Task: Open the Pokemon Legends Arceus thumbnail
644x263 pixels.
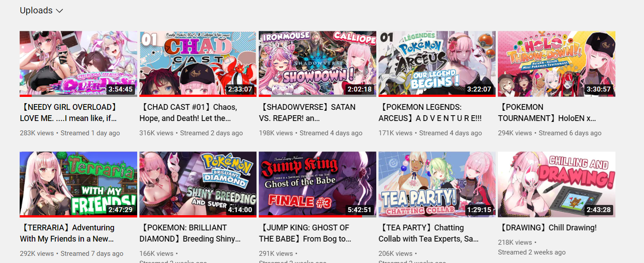Action: [437, 64]
